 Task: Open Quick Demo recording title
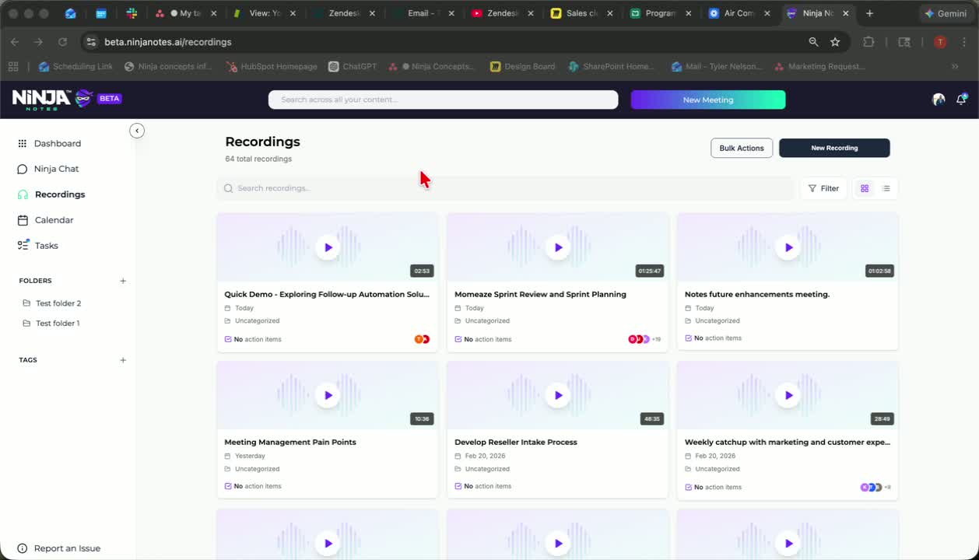(327, 294)
